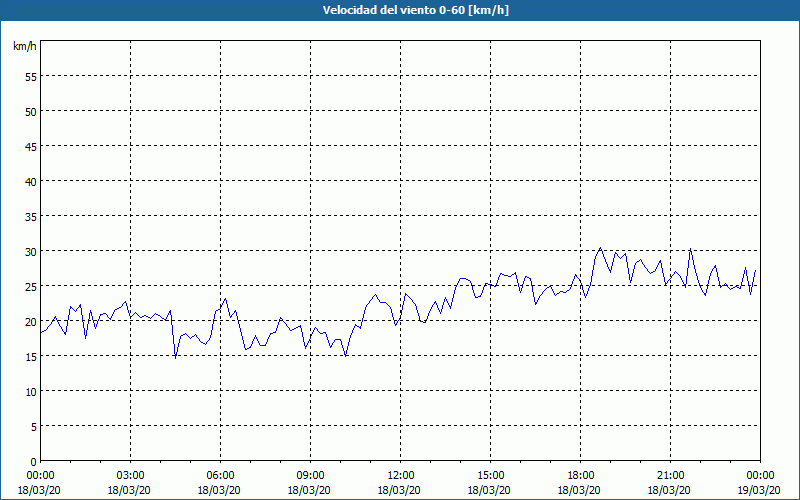800x500 pixels.
Task: Click the '06:00' time axis label
Action: pos(220,476)
